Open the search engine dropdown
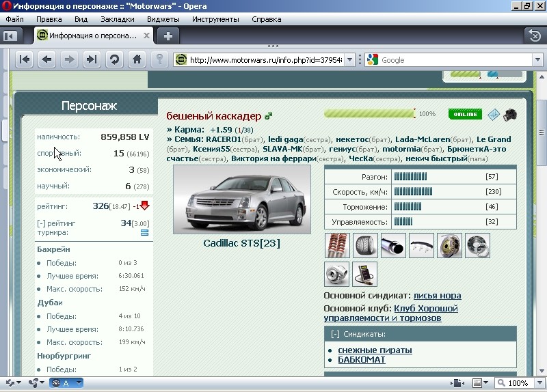547x392 pixels. (x=537, y=60)
